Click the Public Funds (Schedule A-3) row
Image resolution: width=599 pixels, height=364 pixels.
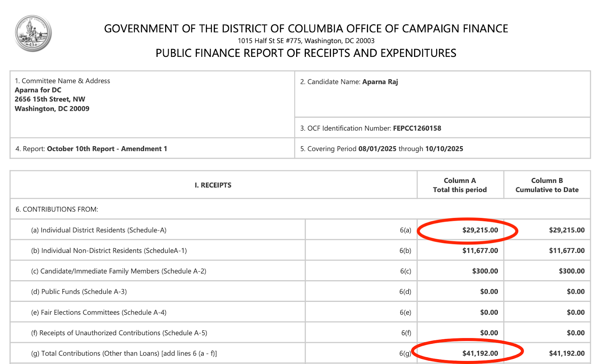[x=79, y=292]
